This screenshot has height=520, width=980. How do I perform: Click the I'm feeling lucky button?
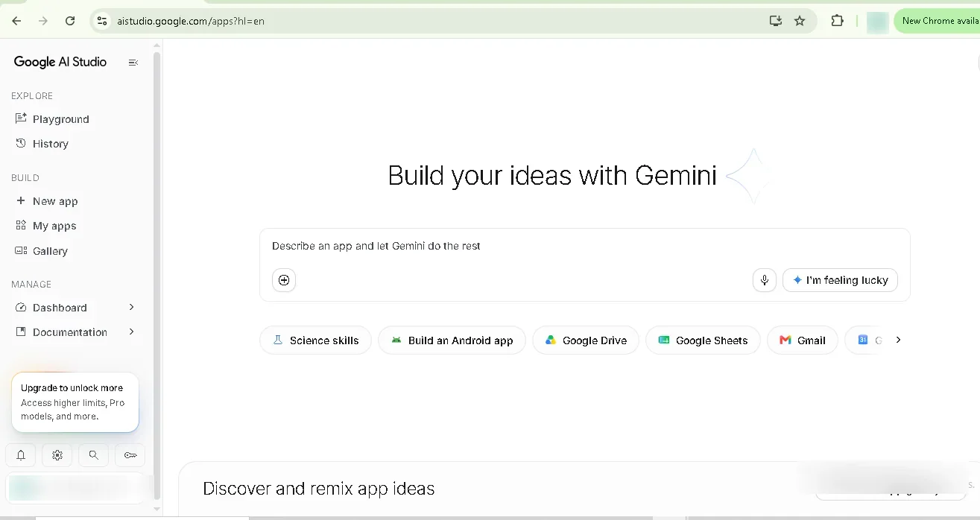840,280
